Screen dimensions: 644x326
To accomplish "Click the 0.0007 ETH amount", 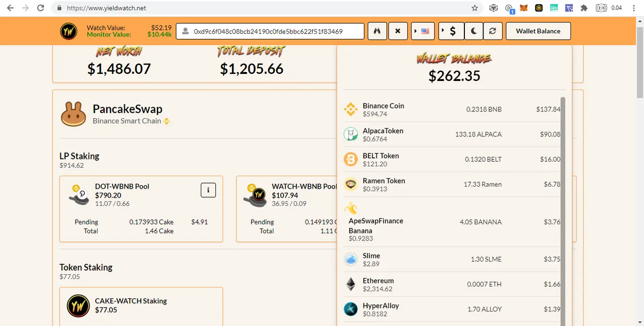I will (484, 284).
